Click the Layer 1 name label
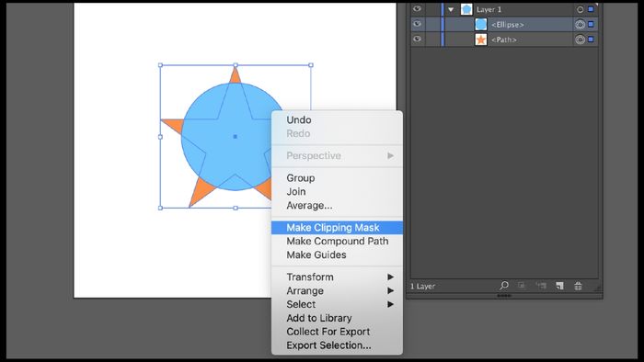This screenshot has width=644, height=362. click(x=489, y=9)
